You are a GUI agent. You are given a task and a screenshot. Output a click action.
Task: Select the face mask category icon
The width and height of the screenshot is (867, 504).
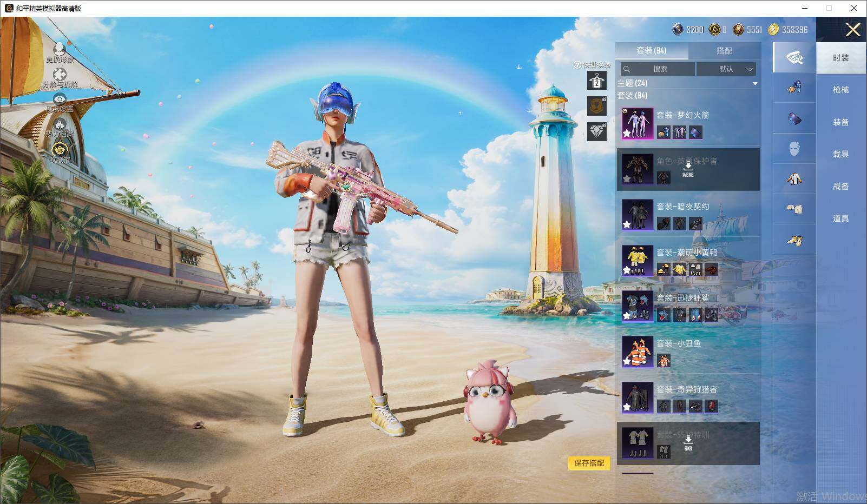point(794,148)
